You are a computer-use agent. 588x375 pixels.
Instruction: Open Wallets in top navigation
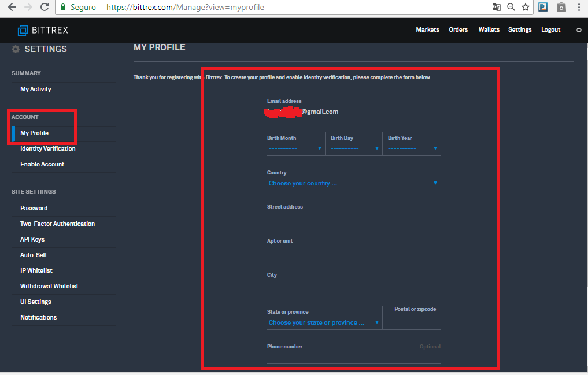click(489, 29)
